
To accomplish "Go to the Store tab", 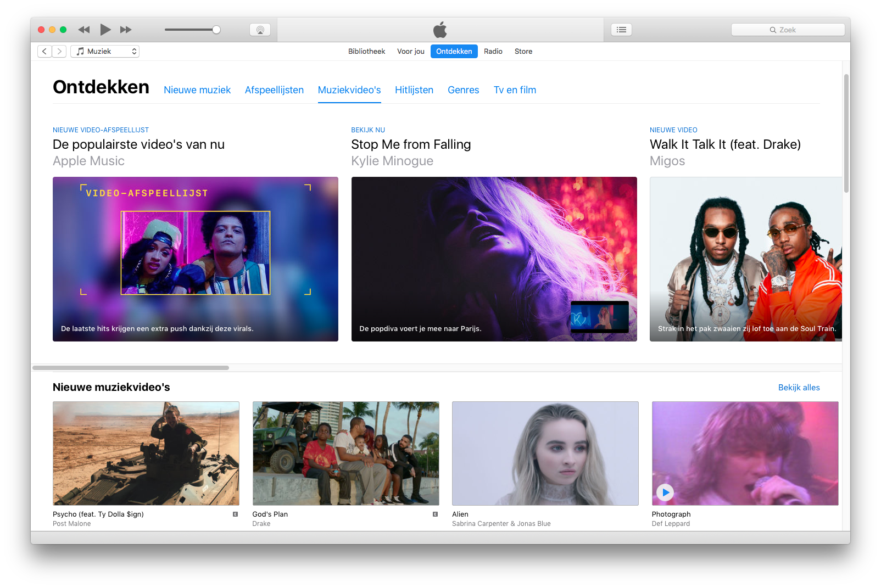I will [523, 51].
